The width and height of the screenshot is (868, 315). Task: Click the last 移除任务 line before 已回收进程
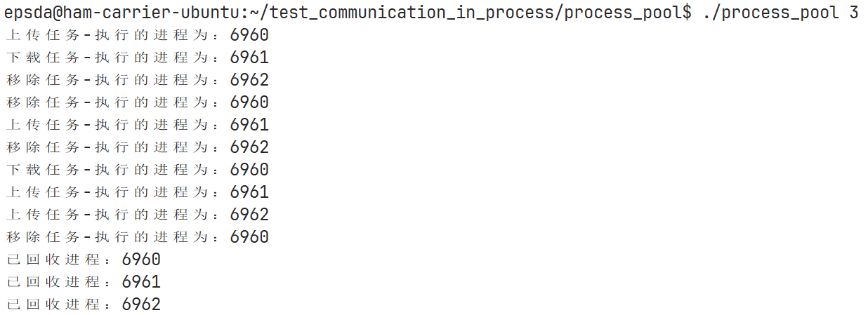137,237
